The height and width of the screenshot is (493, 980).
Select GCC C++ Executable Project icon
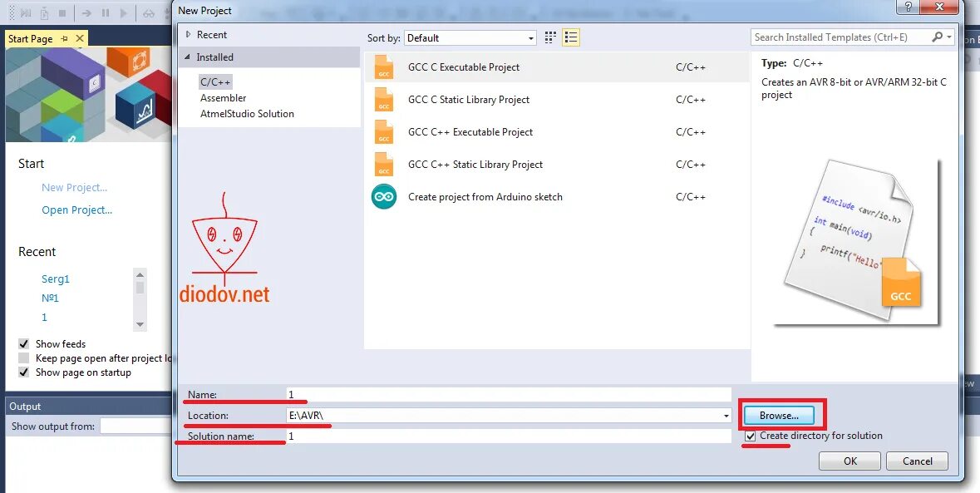click(x=384, y=132)
